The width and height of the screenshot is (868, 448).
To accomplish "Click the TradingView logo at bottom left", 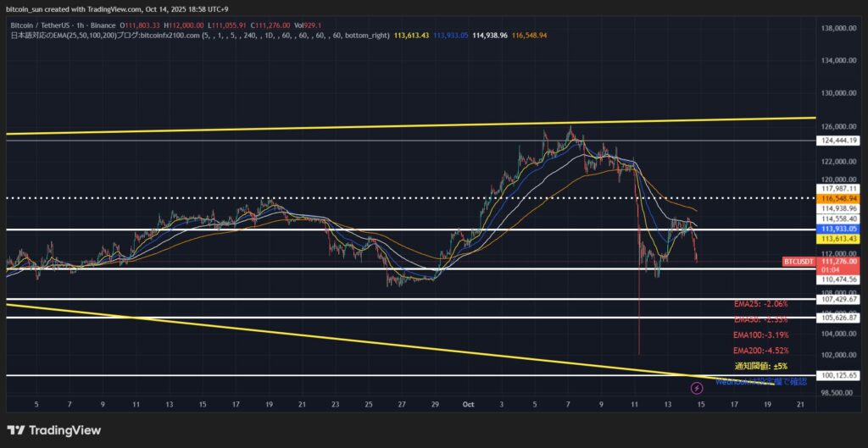I will [54, 430].
